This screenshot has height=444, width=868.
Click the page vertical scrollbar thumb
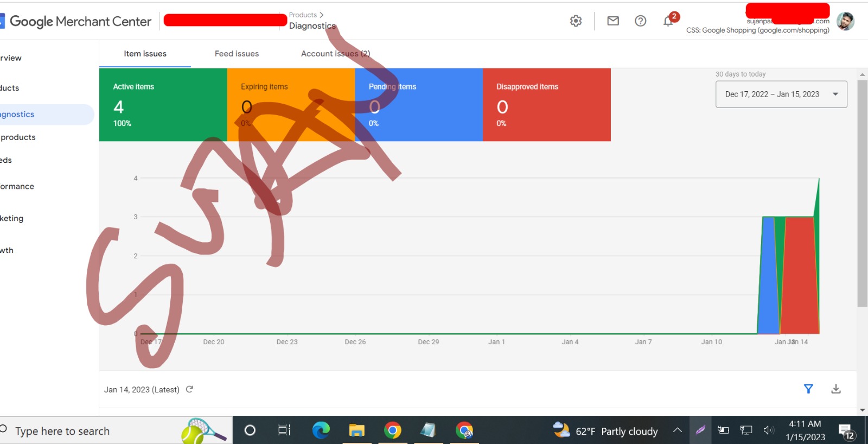862,193
